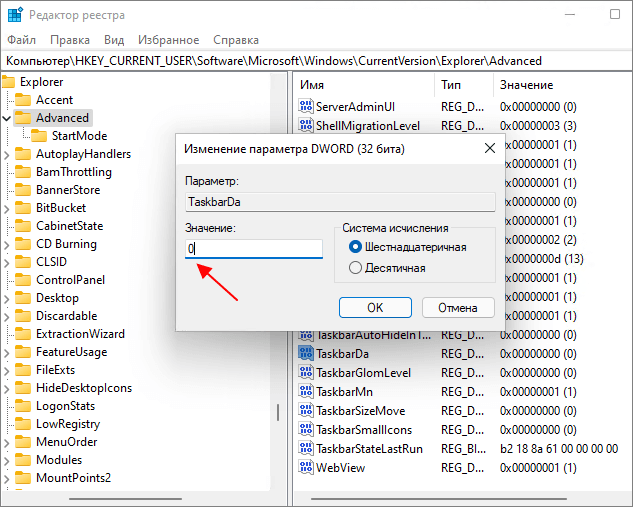Open the Файл menu
This screenshot has height=507, width=633.
tap(22, 40)
